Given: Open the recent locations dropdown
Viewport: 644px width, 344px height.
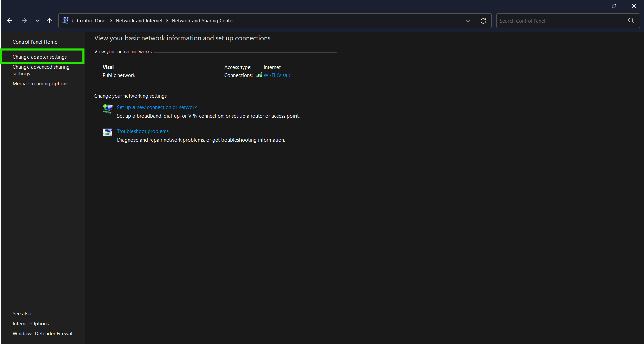Looking at the screenshot, I should tap(37, 21).
